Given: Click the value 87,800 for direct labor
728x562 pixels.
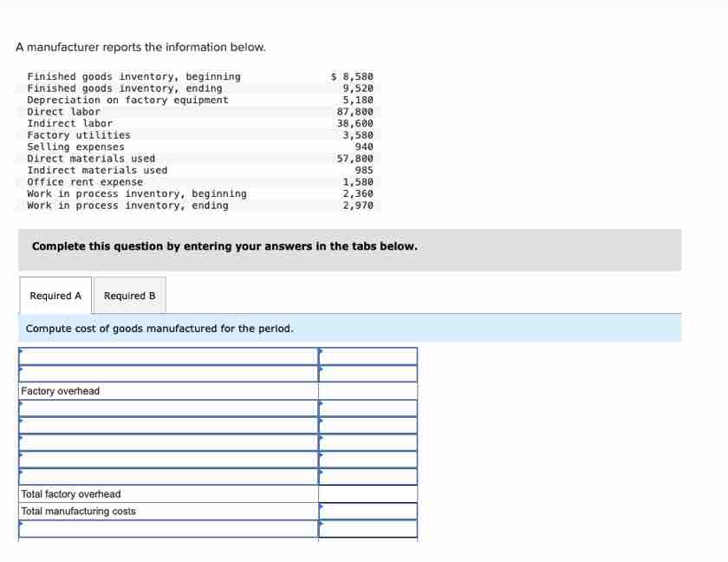Looking at the screenshot, I should coord(355,112).
